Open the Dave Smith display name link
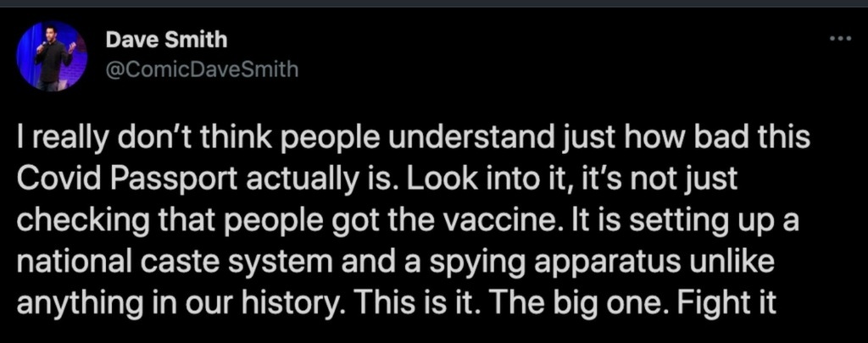 click(x=166, y=41)
